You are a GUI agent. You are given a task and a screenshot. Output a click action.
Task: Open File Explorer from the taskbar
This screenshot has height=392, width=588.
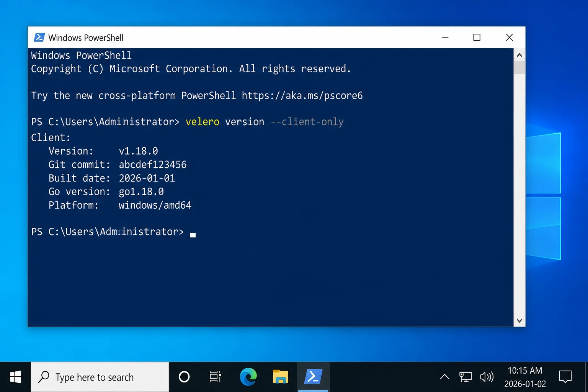281,377
